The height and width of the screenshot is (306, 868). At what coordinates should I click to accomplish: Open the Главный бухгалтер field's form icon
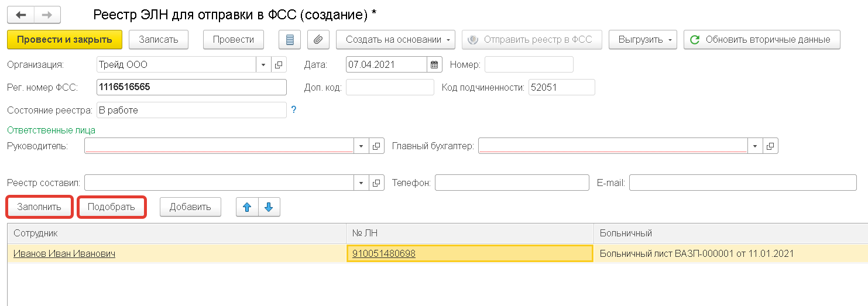pyautogui.click(x=770, y=146)
